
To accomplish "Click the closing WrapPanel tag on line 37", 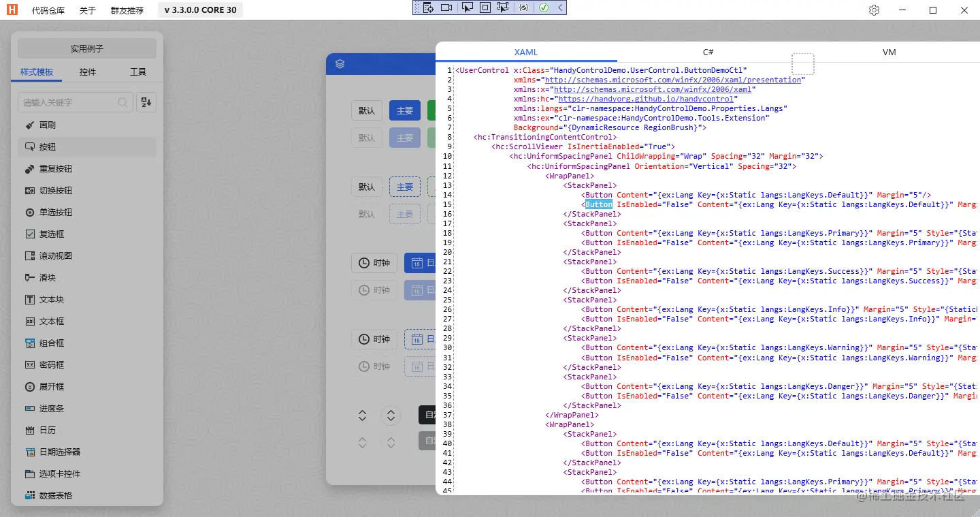I will (572, 415).
